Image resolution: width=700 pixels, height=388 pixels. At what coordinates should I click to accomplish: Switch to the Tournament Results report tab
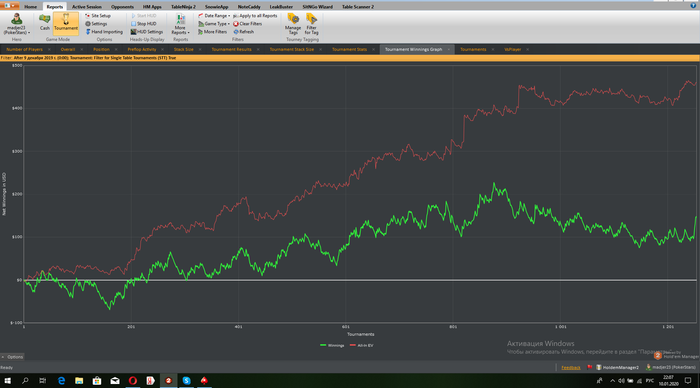click(x=231, y=50)
